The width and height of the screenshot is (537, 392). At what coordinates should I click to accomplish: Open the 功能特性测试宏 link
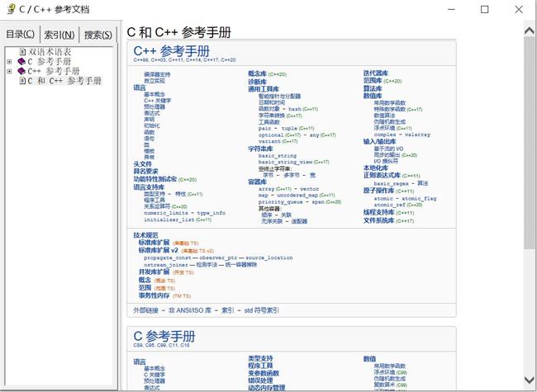click(155, 179)
